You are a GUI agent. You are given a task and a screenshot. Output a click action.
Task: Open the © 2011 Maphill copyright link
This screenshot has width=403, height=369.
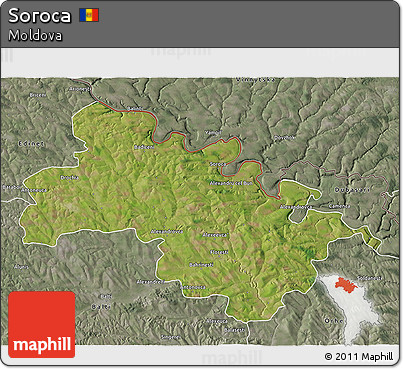coord(359,356)
